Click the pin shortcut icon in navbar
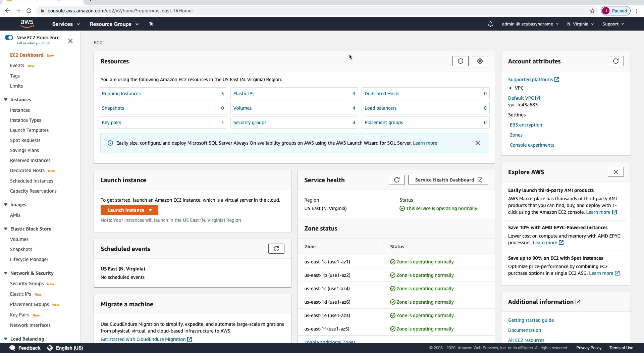The height and width of the screenshot is (353, 644). (151, 24)
